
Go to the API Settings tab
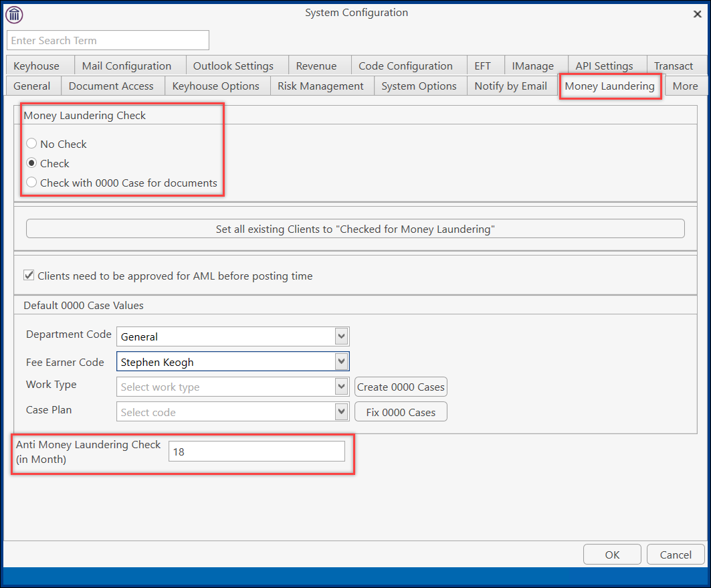point(604,66)
